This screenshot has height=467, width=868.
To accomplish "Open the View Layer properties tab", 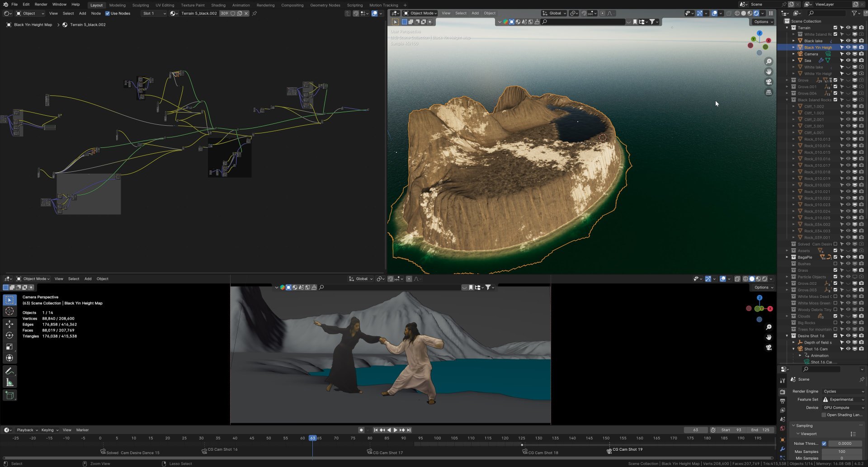I will click(783, 410).
